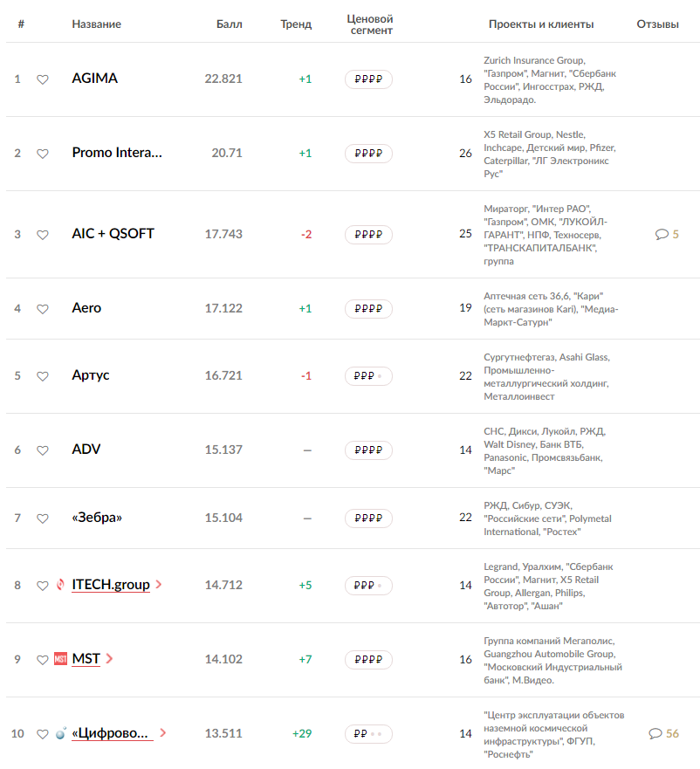
Task: Open the AGIMA agency name
Action: [x=94, y=79]
